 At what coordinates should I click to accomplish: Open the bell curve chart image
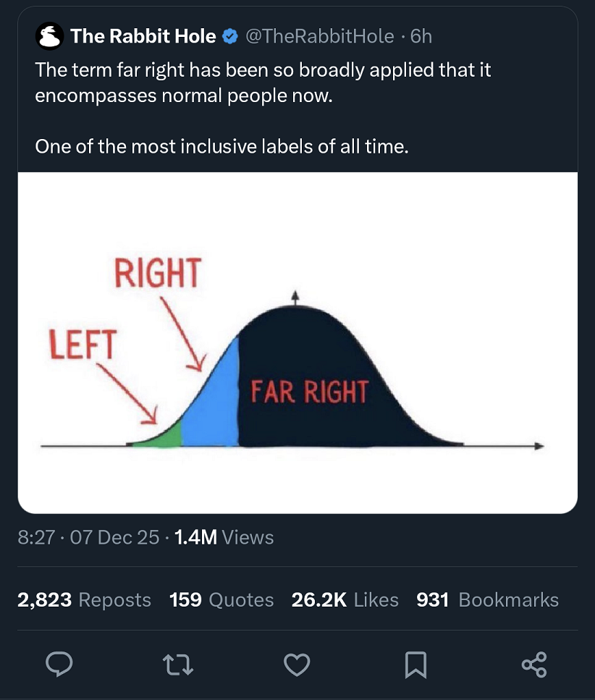coord(297,342)
